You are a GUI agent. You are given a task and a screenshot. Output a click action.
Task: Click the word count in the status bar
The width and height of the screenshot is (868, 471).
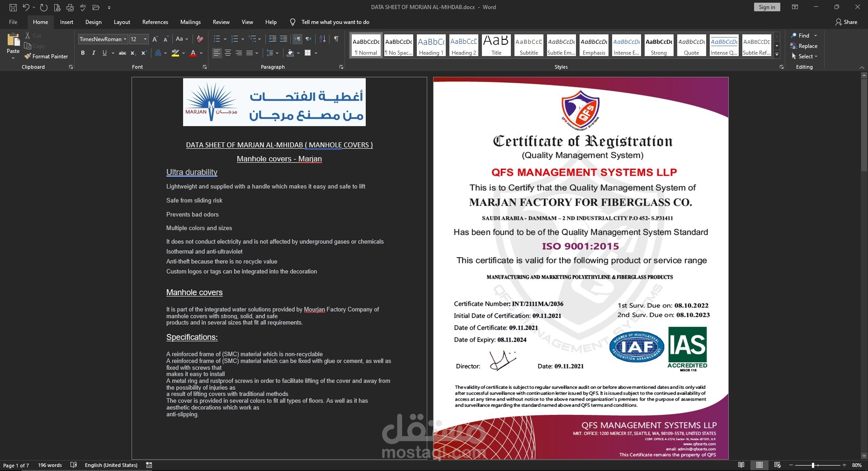click(x=49, y=465)
